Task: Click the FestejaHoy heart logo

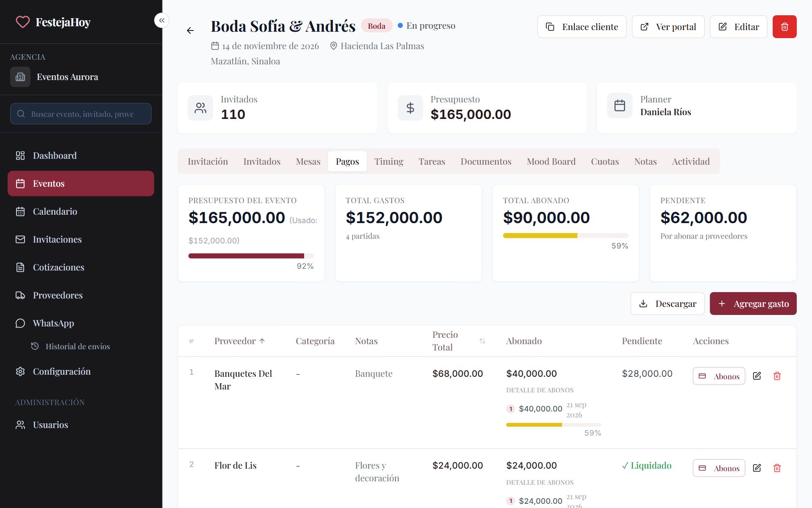Action: (22, 22)
